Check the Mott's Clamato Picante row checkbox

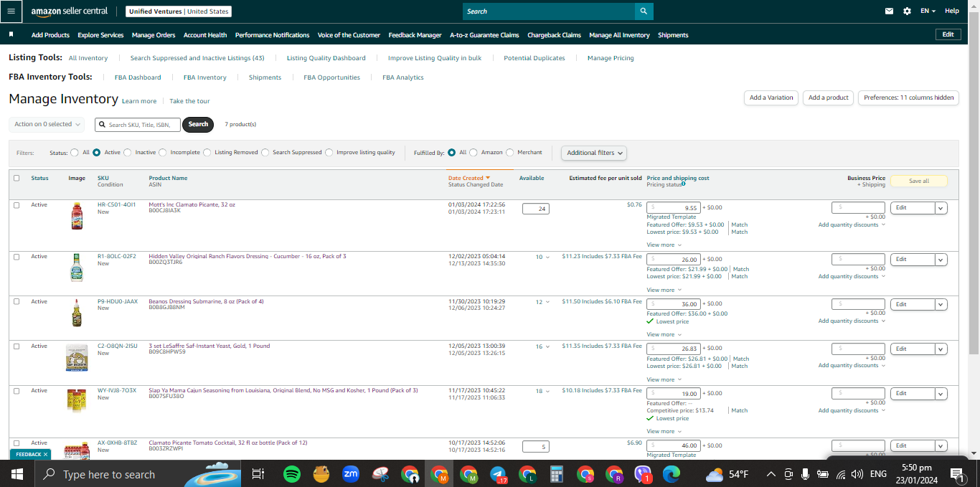17,205
